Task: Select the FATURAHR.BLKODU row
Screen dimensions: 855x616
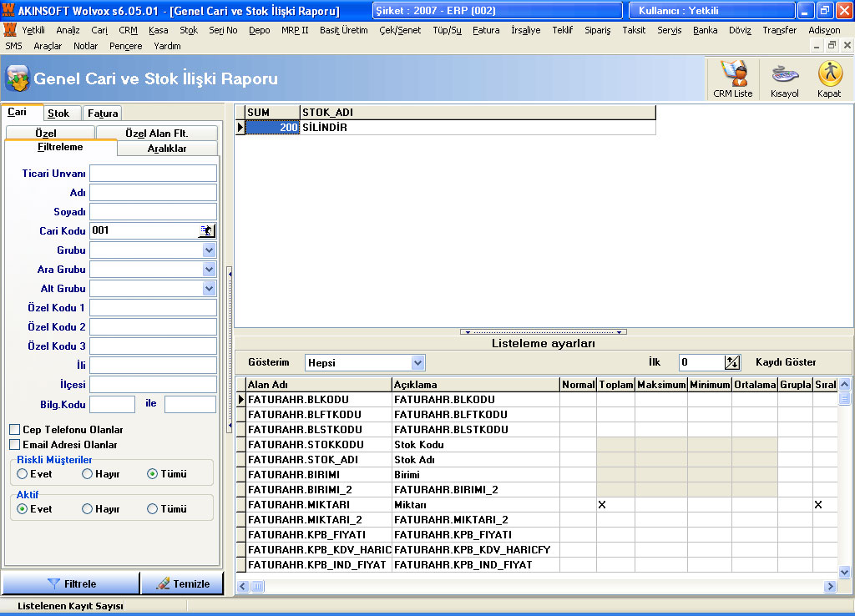Action: (537, 400)
